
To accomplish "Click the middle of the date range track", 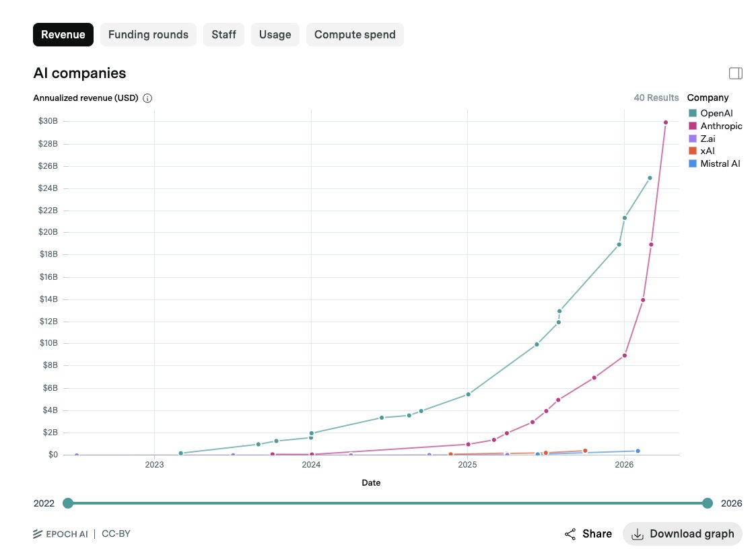I will [x=388, y=503].
